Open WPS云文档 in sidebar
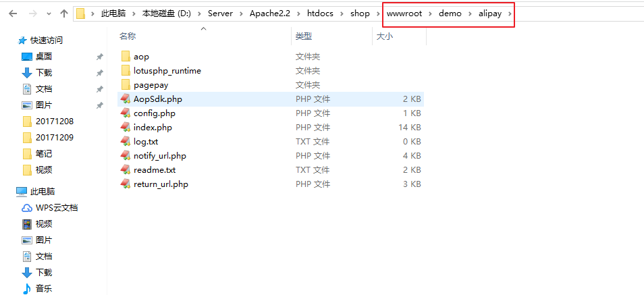This screenshot has width=644, height=295. (56, 208)
